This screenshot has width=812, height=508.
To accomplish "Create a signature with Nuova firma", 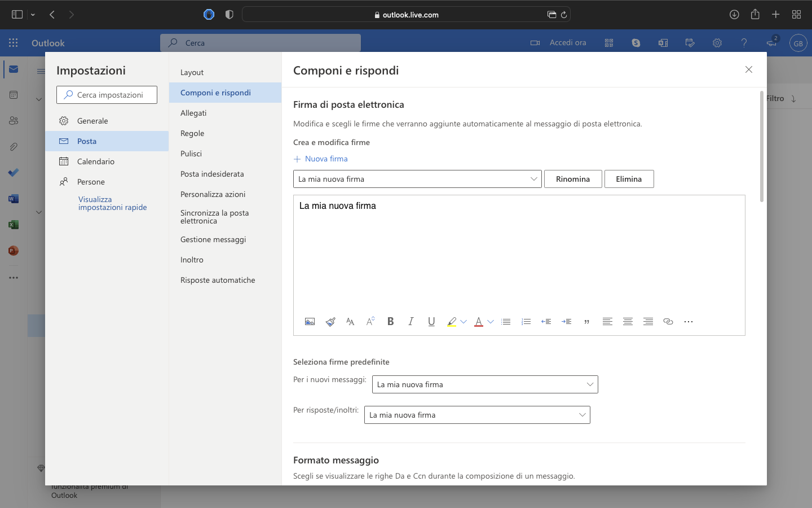I will tap(321, 159).
